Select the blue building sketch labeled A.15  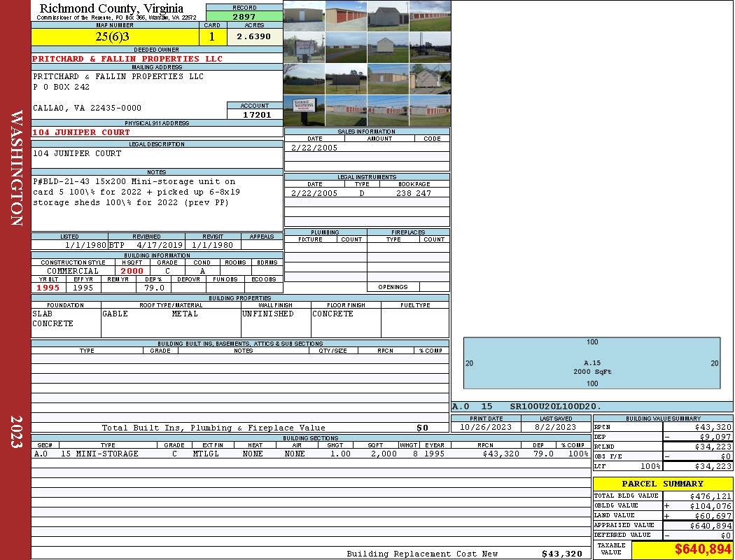click(591, 363)
